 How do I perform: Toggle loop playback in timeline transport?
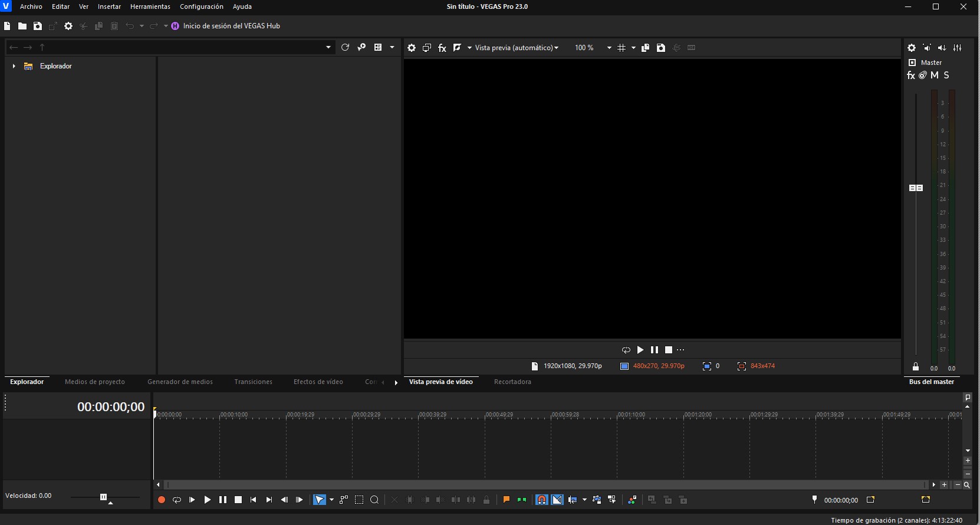tap(177, 500)
